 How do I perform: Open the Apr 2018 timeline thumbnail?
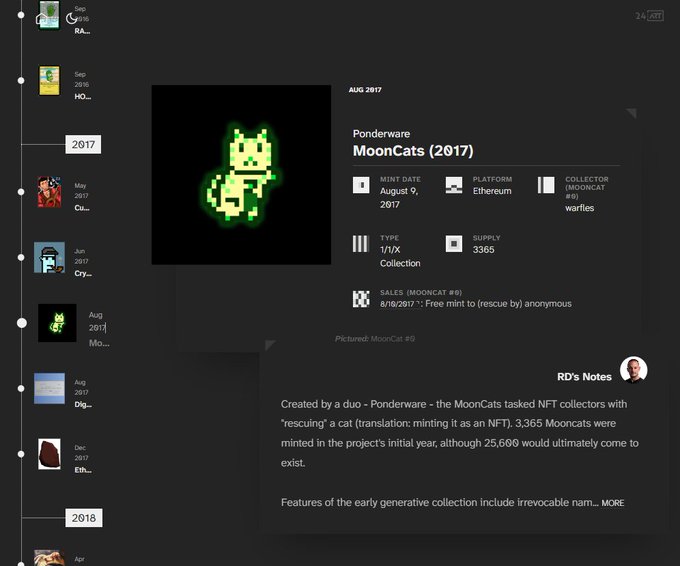49,558
